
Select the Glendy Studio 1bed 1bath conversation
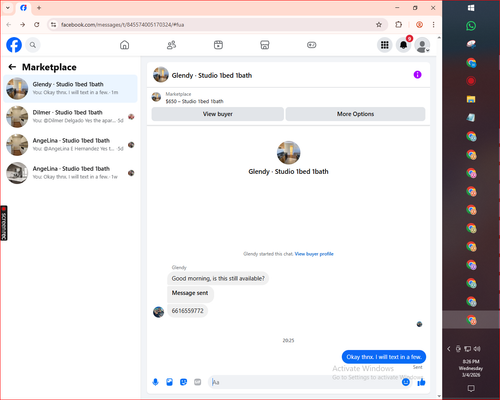coord(70,89)
